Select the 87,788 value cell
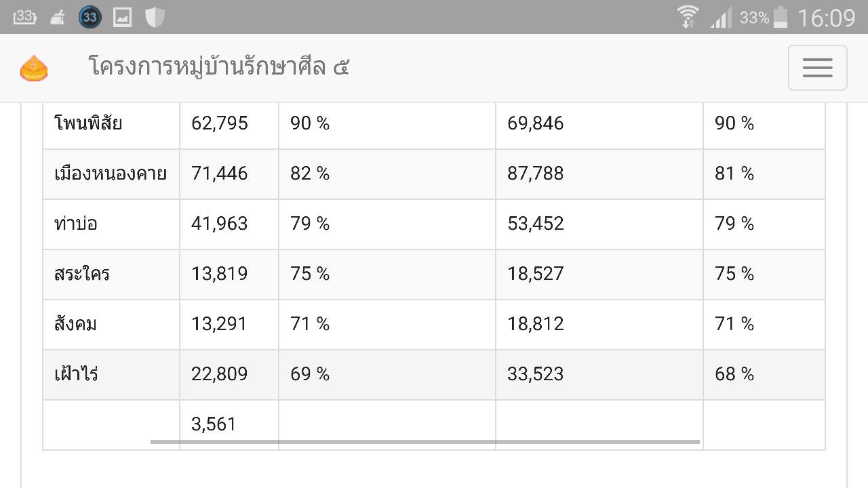This screenshot has width=868, height=488. [599, 174]
